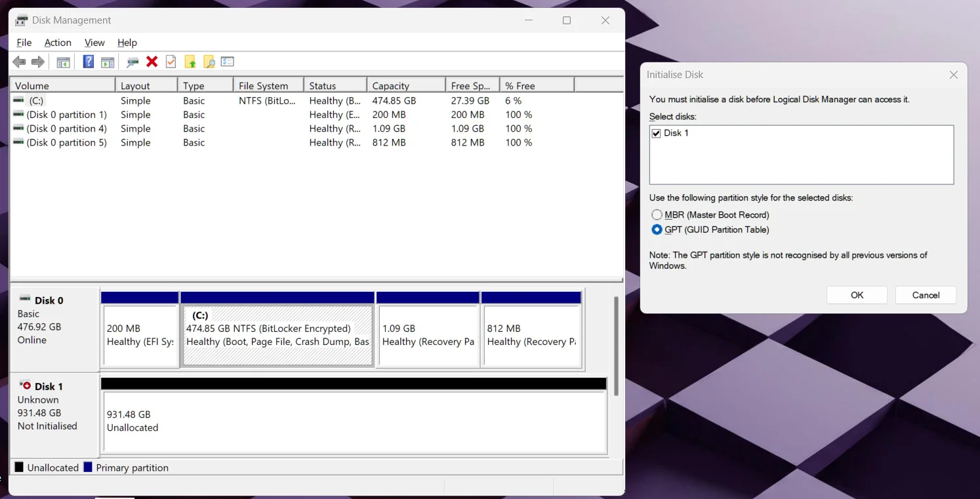Click the blue Primary partition legend swatch
This screenshot has height=499, width=980.
click(88, 468)
